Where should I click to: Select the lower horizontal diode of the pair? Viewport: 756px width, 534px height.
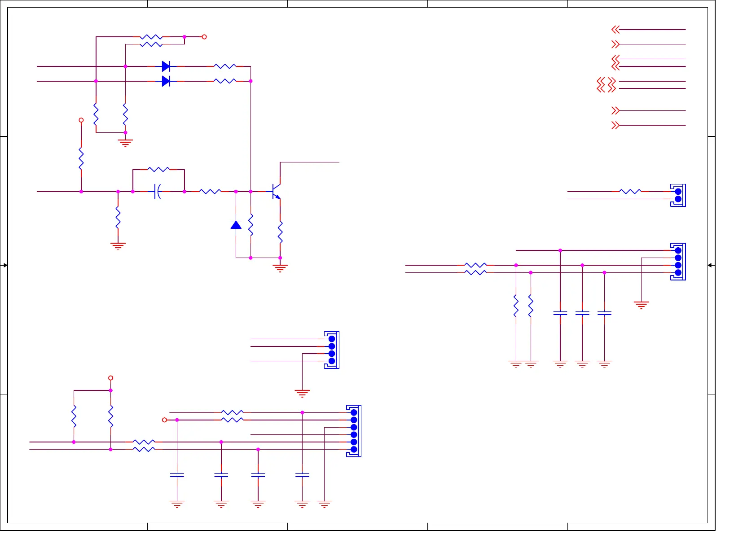click(166, 81)
